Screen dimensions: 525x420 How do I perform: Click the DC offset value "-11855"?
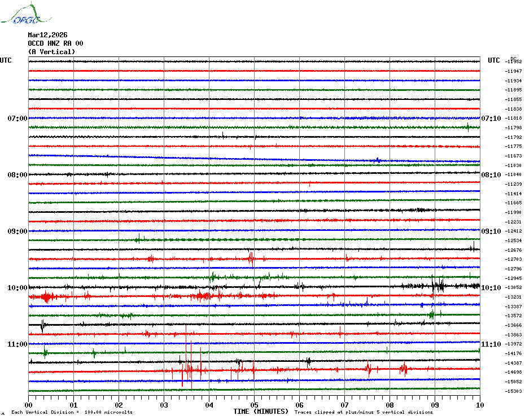(514, 99)
